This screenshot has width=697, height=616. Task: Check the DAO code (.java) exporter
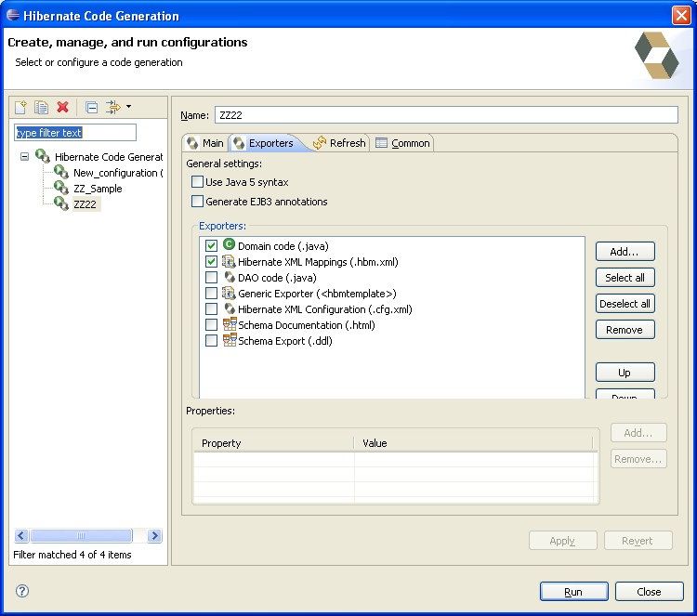pyautogui.click(x=211, y=277)
